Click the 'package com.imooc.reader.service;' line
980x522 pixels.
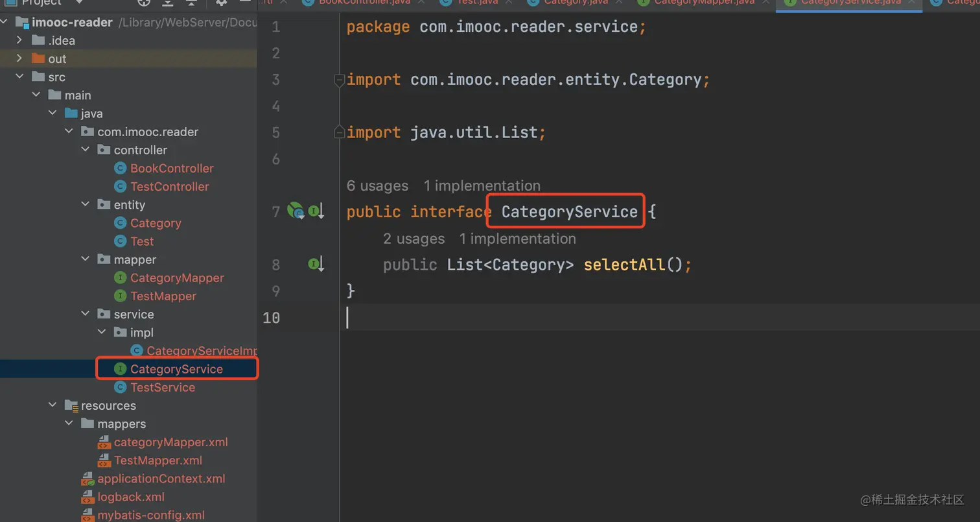(496, 27)
